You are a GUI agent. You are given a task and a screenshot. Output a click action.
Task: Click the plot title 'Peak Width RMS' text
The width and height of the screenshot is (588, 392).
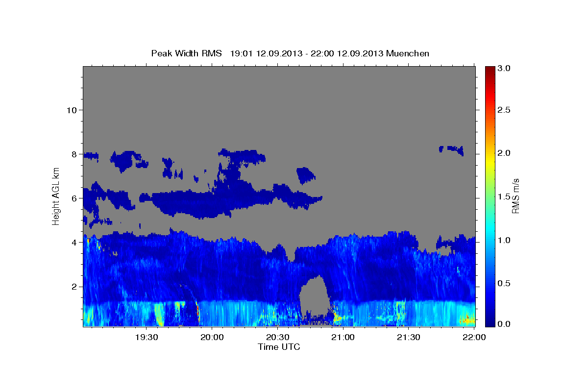click(187, 53)
